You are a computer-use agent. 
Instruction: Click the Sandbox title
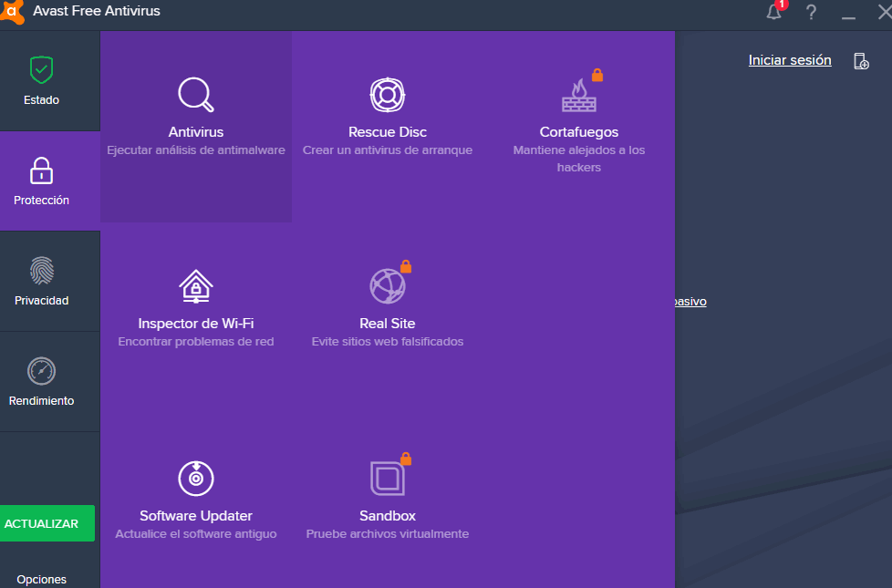coord(388,516)
